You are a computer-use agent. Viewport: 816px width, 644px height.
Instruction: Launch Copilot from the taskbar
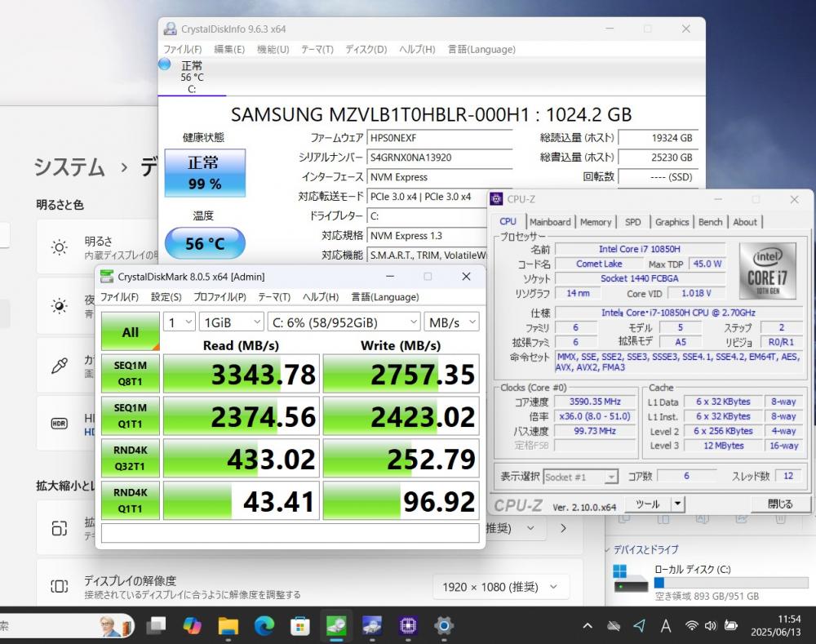click(192, 625)
